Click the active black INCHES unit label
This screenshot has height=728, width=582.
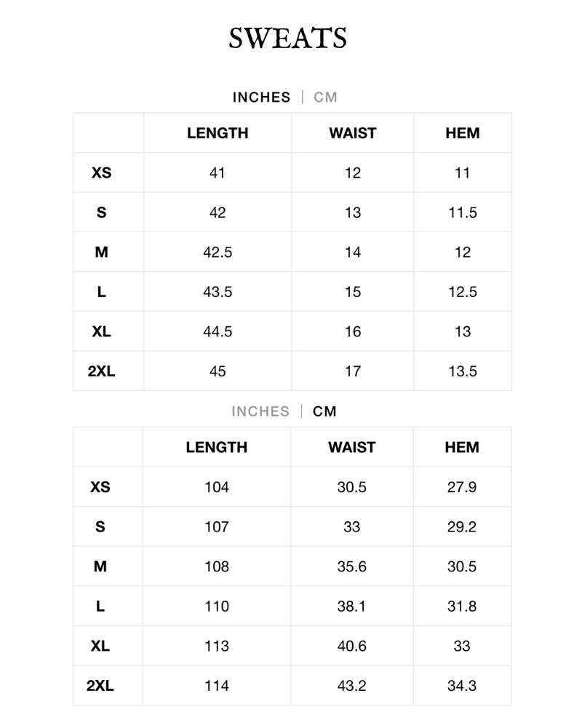point(261,98)
